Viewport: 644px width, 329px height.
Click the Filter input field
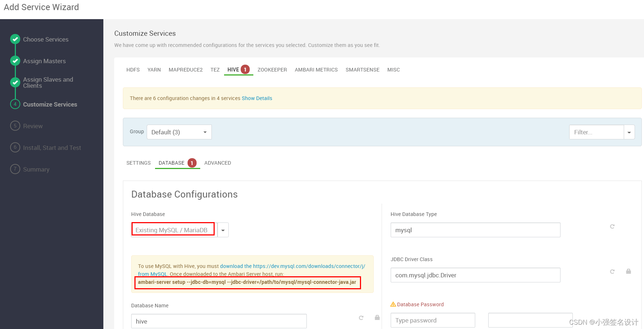pos(597,132)
